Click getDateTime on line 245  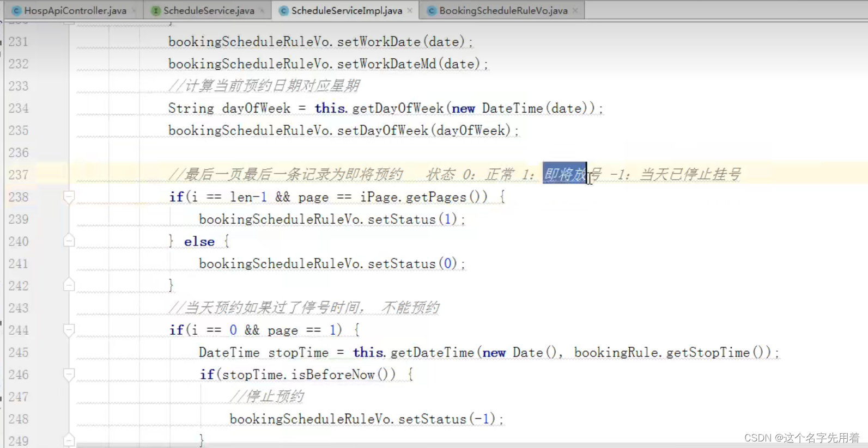point(432,353)
